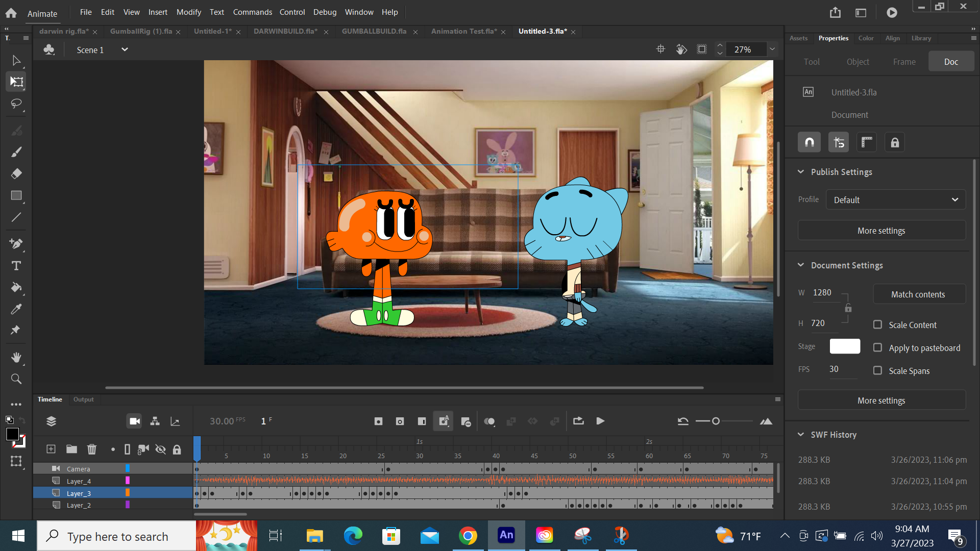The image size is (980, 551).
Task: Open the Modify menu
Action: [188, 12]
